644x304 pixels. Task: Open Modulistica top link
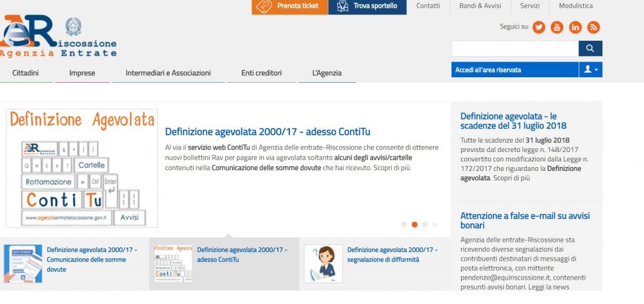[x=576, y=6]
